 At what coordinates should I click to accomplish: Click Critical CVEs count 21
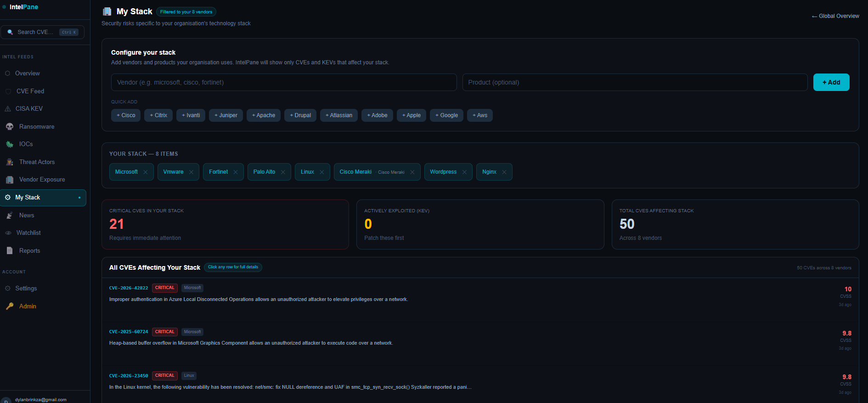(x=117, y=224)
